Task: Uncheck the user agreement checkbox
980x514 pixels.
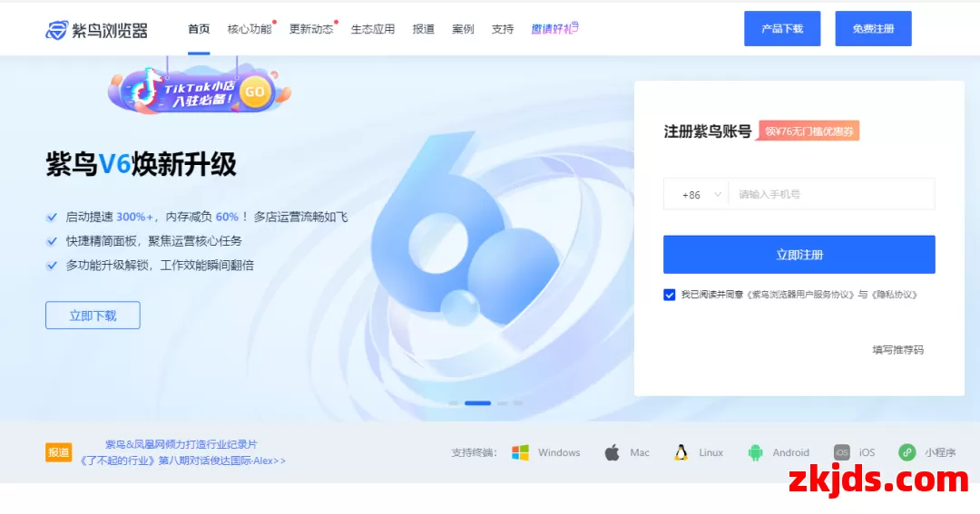Action: point(670,295)
